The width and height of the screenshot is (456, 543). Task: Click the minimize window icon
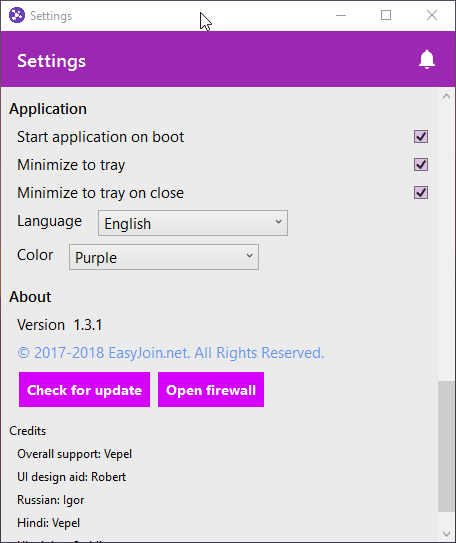pos(341,16)
